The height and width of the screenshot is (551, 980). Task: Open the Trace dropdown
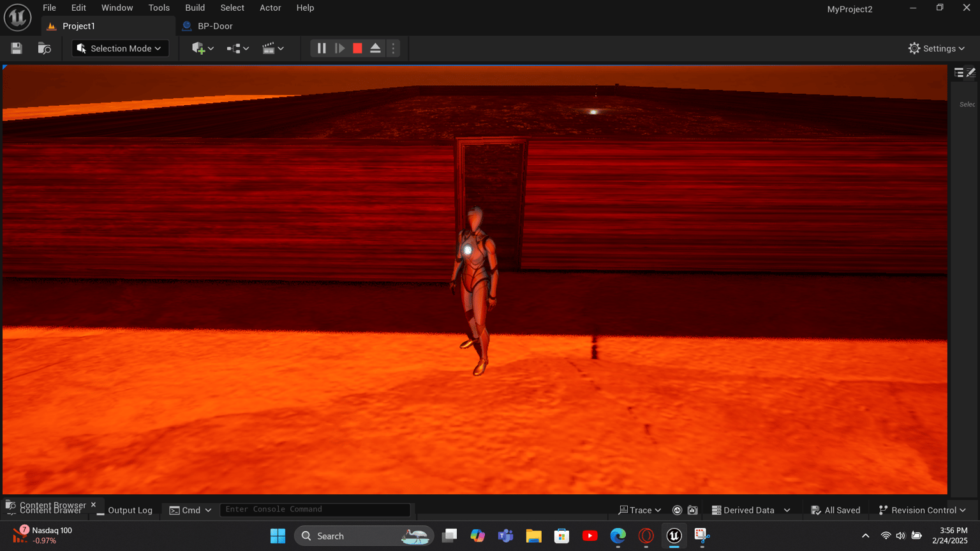639,510
